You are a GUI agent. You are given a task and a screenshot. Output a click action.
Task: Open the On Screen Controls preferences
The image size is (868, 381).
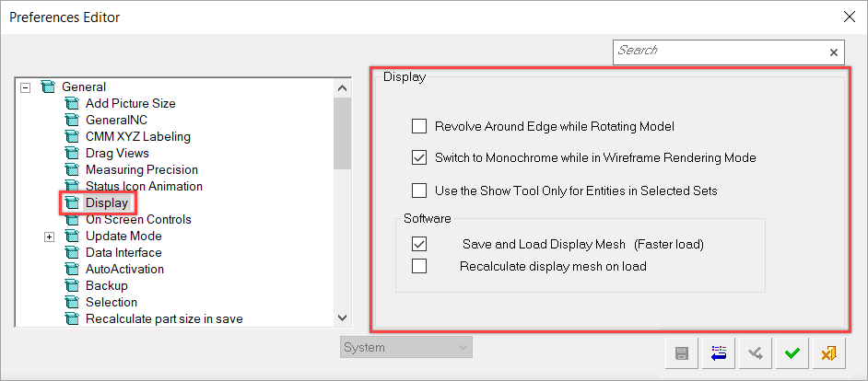[x=138, y=220]
